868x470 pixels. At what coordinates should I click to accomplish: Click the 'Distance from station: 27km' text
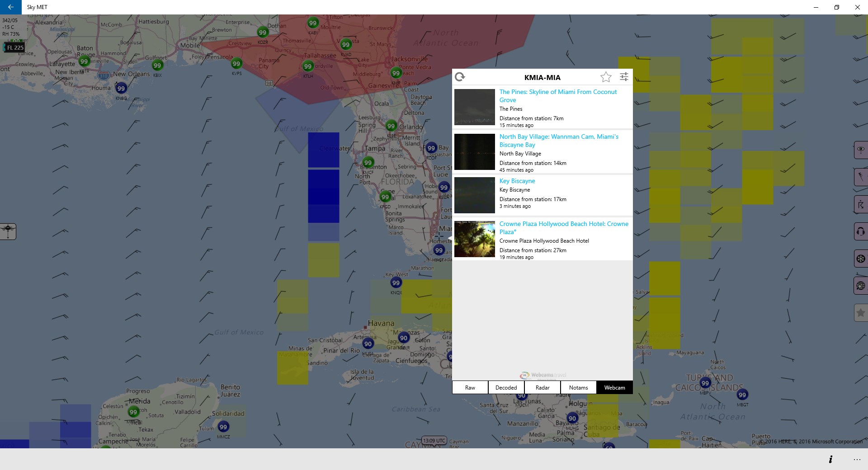(x=533, y=250)
